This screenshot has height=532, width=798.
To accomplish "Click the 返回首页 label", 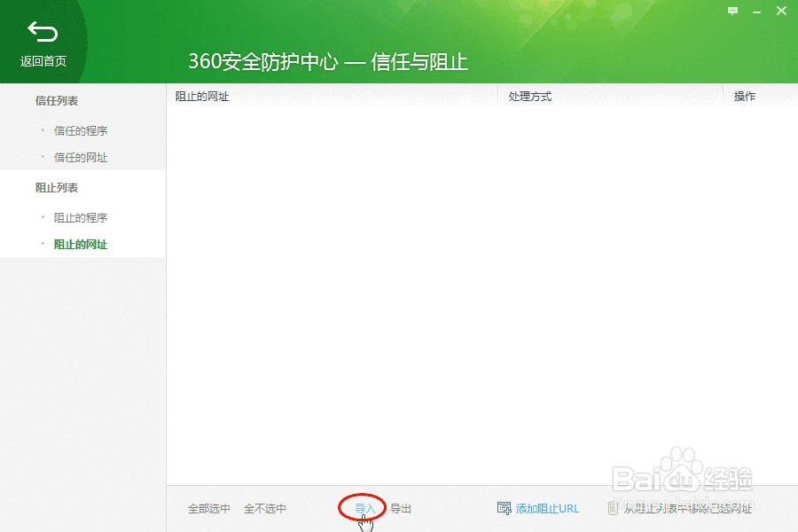I will coord(43,61).
